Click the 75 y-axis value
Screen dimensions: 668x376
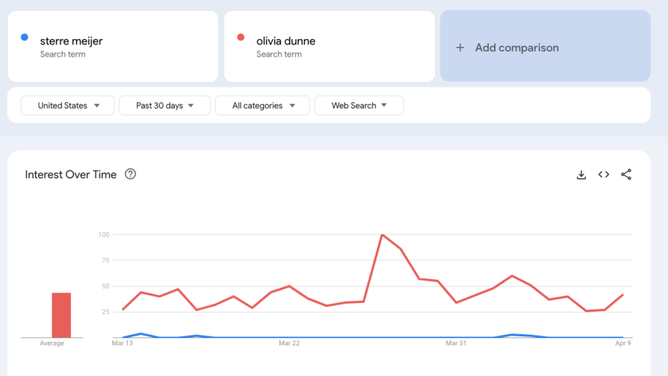[106, 260]
